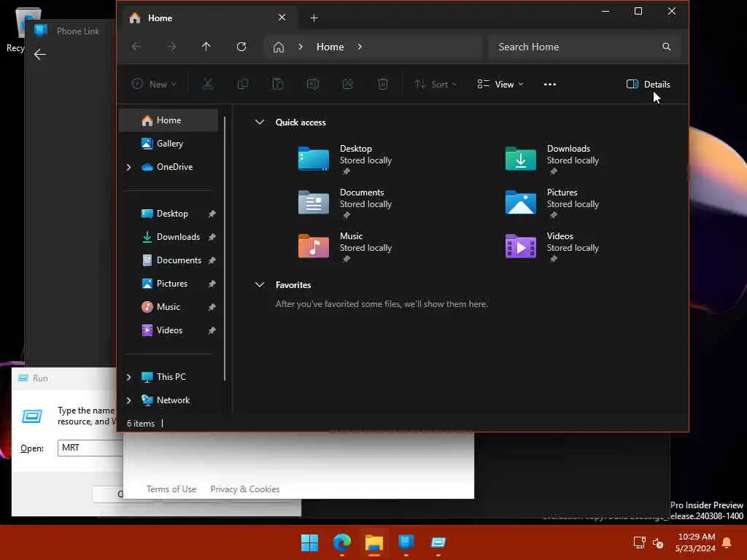
Task: Click Home breadcrumb in address bar
Action: point(330,47)
